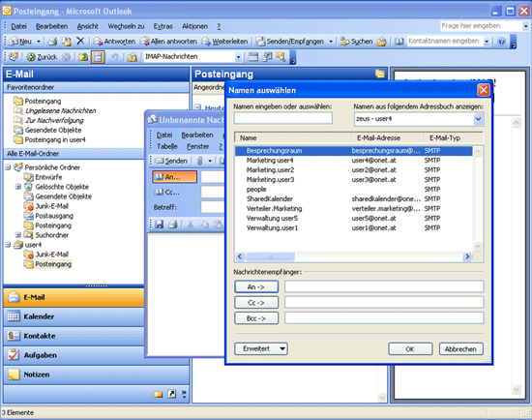532x420 pixels.
Task: Click the Weiterleiten forward icon
Action: click(x=206, y=42)
